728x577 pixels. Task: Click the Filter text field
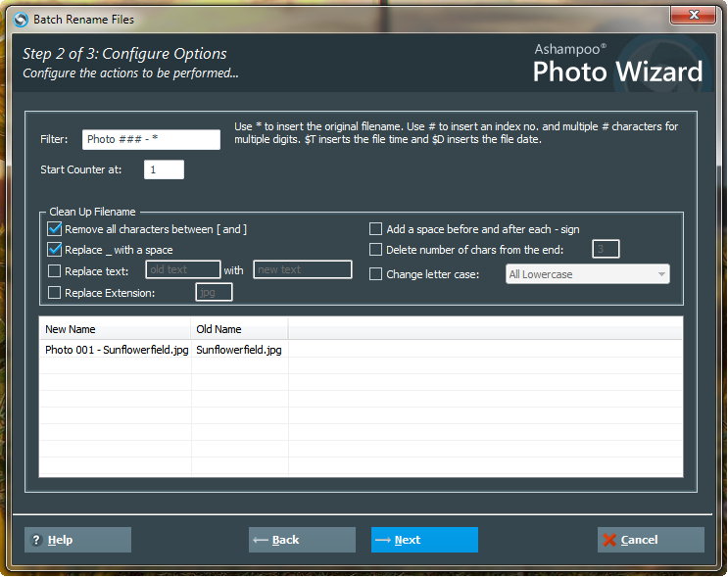tap(151, 140)
